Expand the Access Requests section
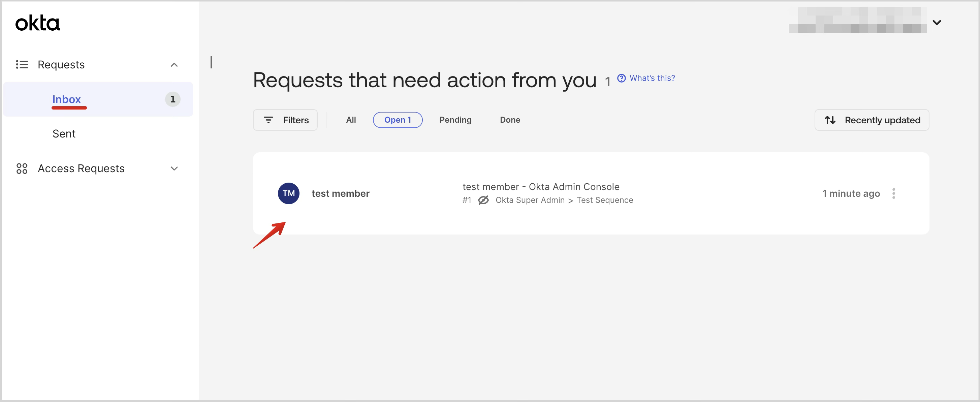The image size is (980, 402). coord(174,168)
